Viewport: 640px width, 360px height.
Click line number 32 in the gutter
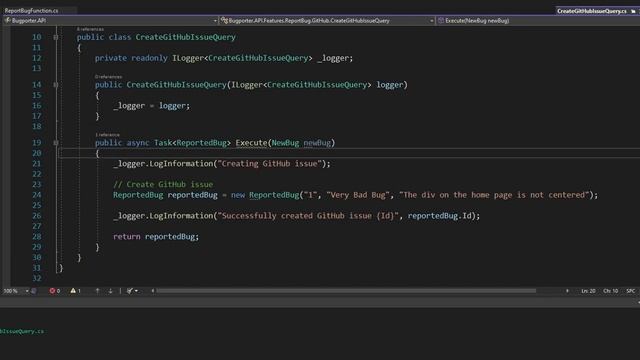(x=37, y=278)
